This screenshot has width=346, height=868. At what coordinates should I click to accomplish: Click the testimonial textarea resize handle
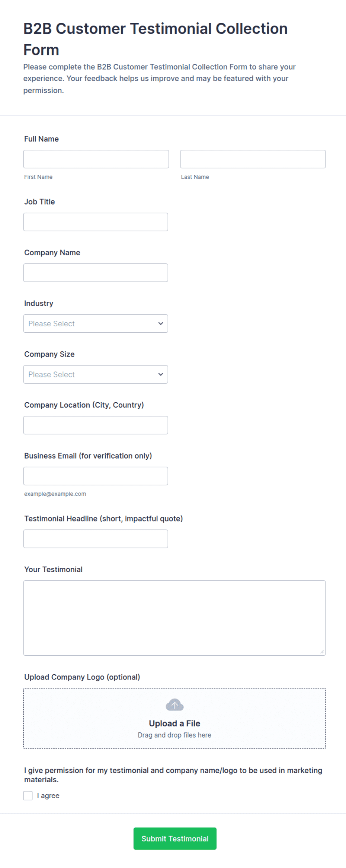pyautogui.click(x=322, y=652)
